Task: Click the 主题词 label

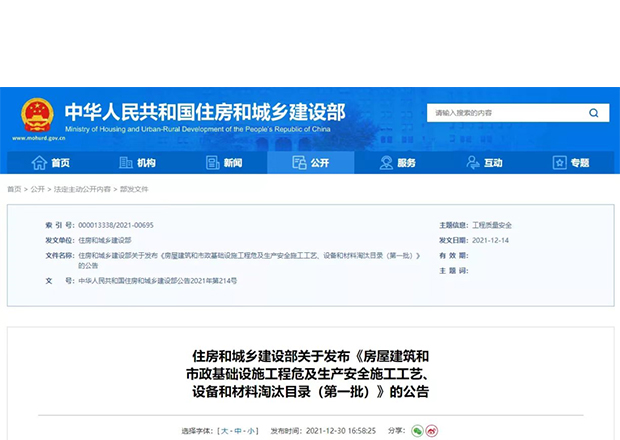Action: pyautogui.click(x=454, y=271)
